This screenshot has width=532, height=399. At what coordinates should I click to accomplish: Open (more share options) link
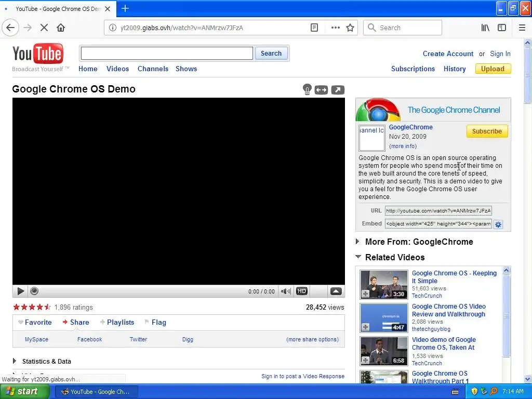(312, 339)
